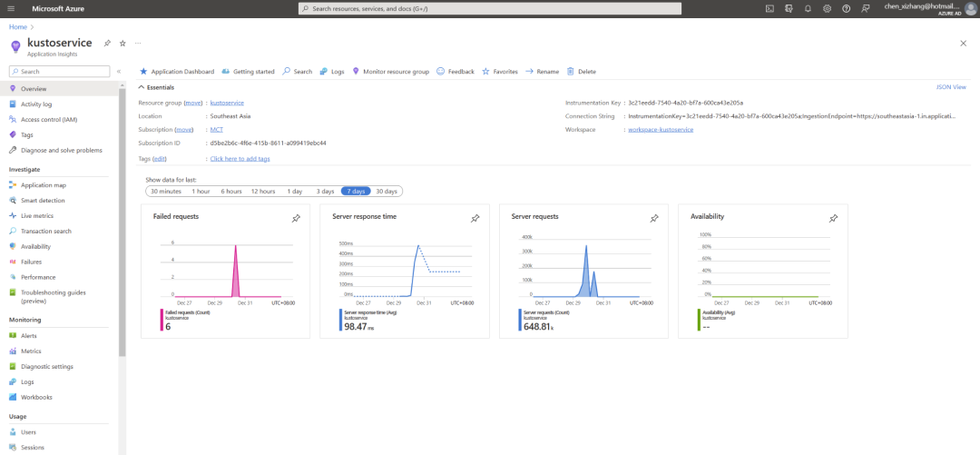The height and width of the screenshot is (455, 980).
Task: Select the 1 hour time range
Action: [201, 191]
